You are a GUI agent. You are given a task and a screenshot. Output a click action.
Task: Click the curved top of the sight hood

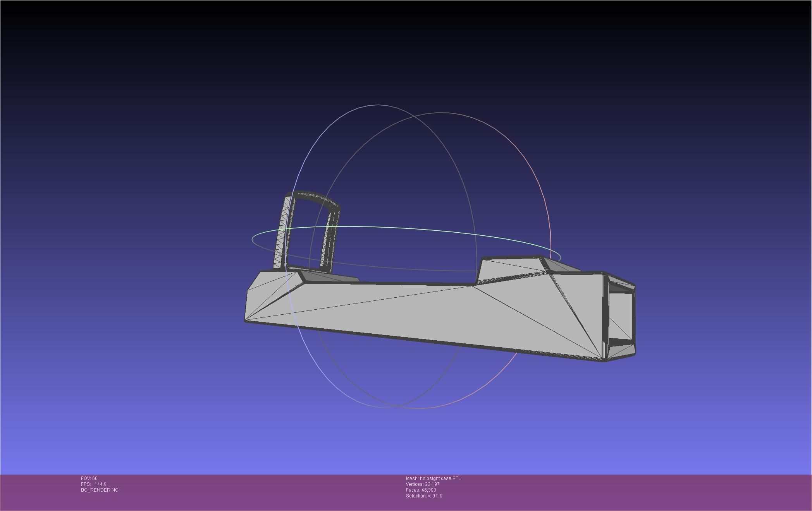[x=316, y=198]
